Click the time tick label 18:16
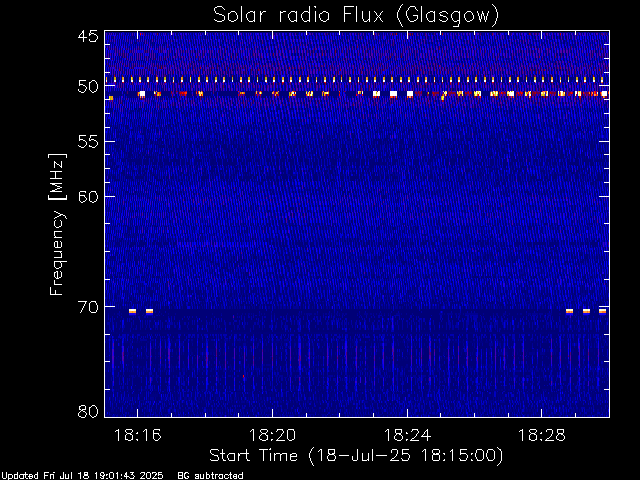640x480 pixels. (138, 435)
